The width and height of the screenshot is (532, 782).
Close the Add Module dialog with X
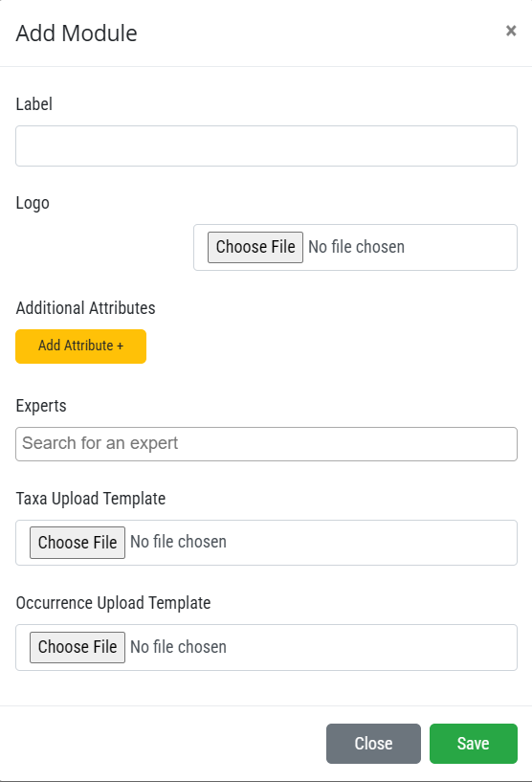[511, 31]
